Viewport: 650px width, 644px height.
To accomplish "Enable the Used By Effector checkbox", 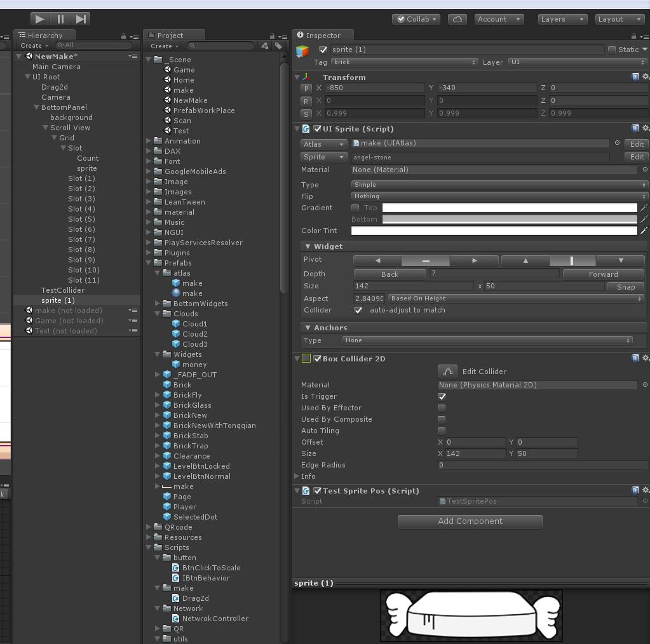I will click(442, 408).
